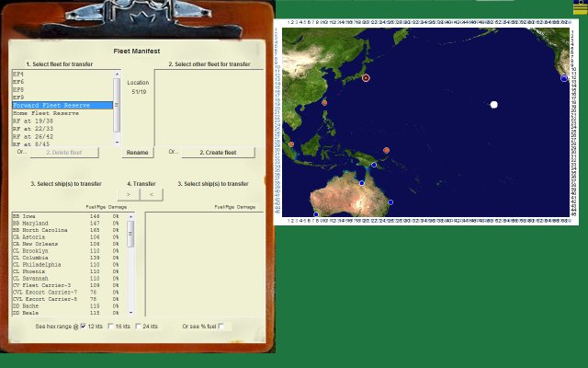Viewport: 588px width, 368px height.
Task: Enable the 'Or see % fuel' checkbox
Action: (221, 327)
